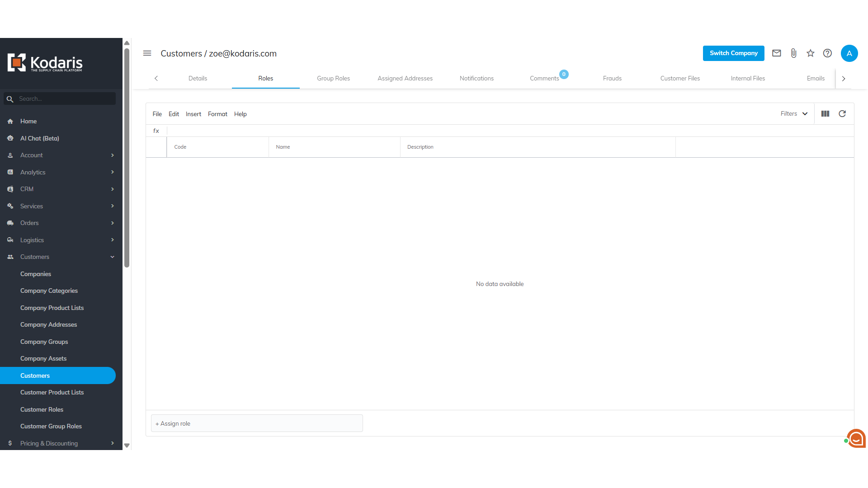
Task: Toggle the hamburger menu icon
Action: coord(147,53)
